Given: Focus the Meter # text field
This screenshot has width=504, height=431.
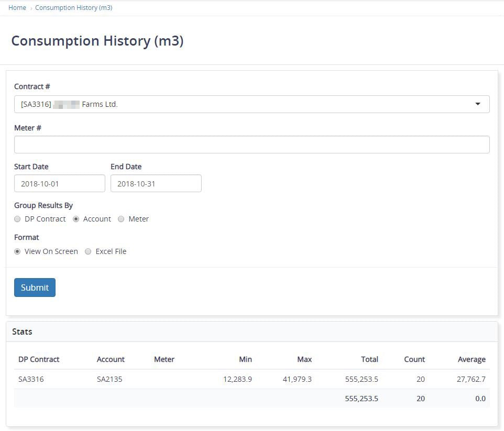Looking at the screenshot, I should pyautogui.click(x=251, y=145).
